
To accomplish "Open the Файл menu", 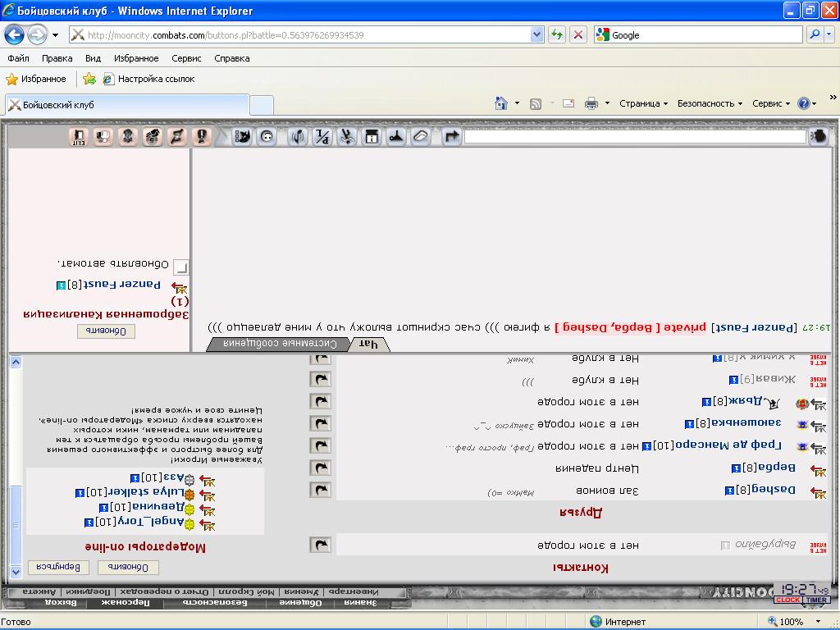I will pyautogui.click(x=18, y=58).
